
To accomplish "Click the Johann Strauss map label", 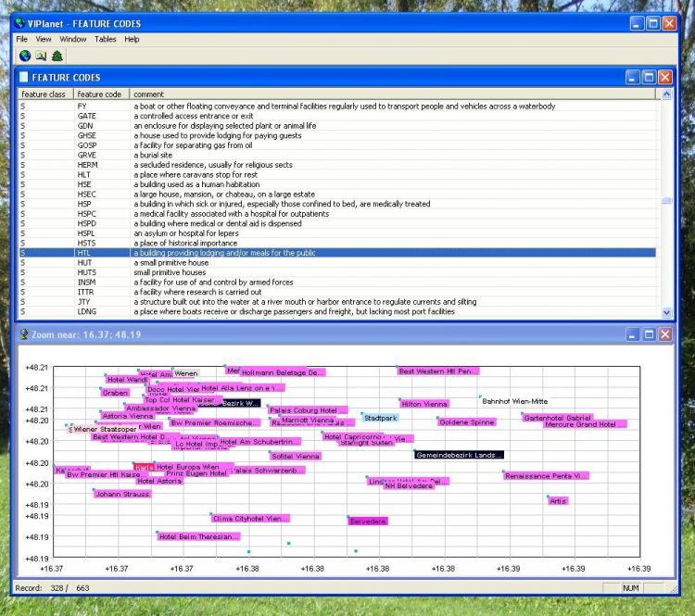I will (122, 494).
